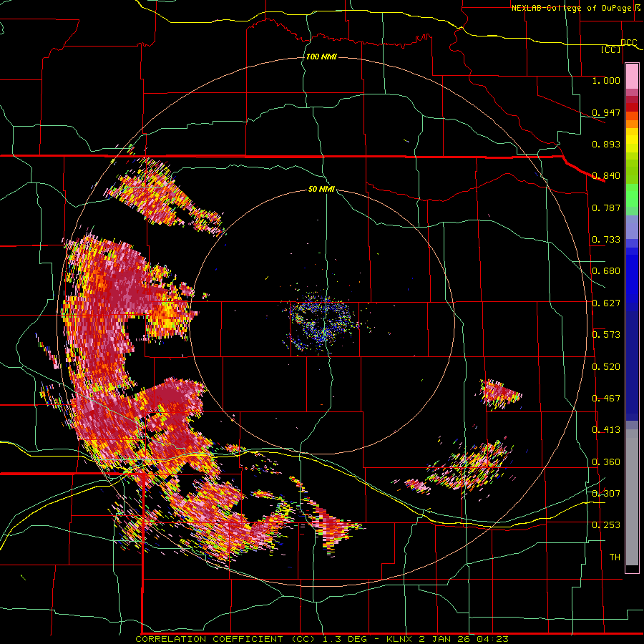Select the 0.360 scale value

tap(606, 462)
